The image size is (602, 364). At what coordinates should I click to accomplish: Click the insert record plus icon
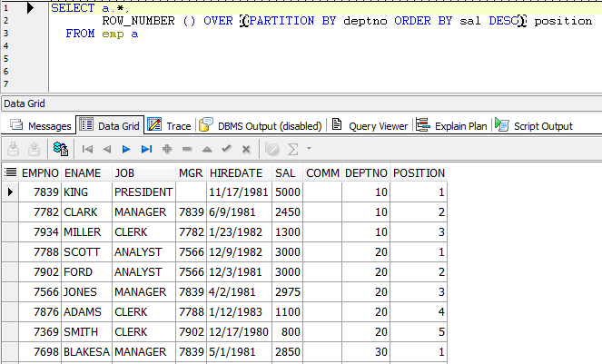click(167, 149)
